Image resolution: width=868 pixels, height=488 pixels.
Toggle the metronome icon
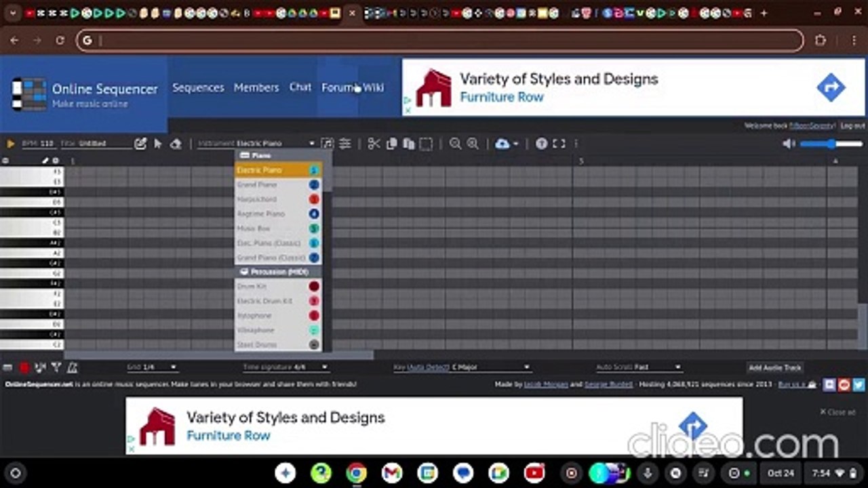[x=72, y=367]
